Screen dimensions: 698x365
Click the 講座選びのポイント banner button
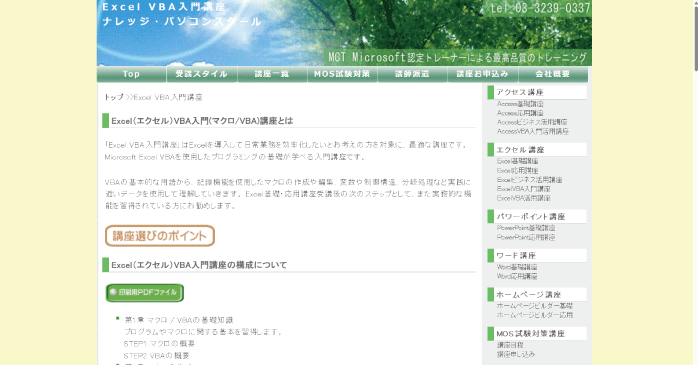click(160, 236)
